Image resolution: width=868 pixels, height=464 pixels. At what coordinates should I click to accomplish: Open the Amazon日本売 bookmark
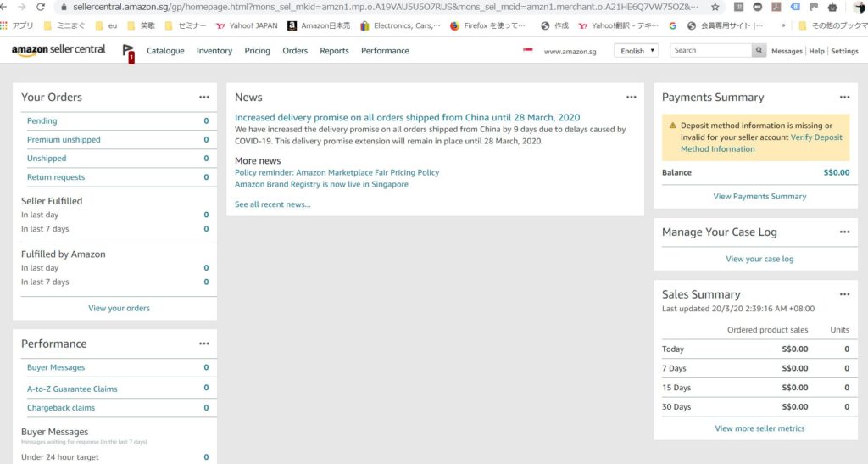319,25
